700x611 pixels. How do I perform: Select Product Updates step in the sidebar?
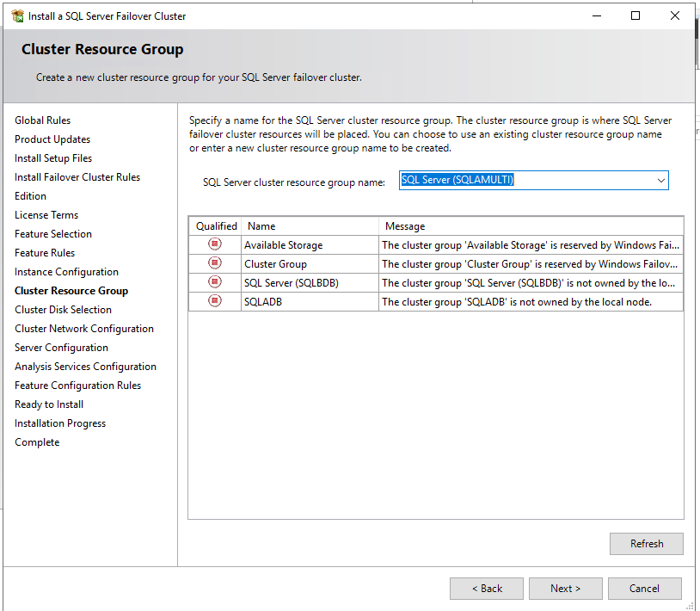pos(52,139)
